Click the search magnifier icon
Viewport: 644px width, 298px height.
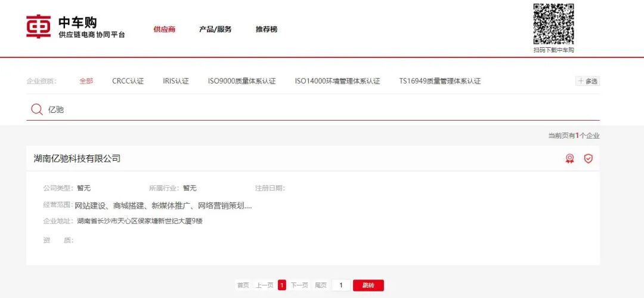pos(37,109)
